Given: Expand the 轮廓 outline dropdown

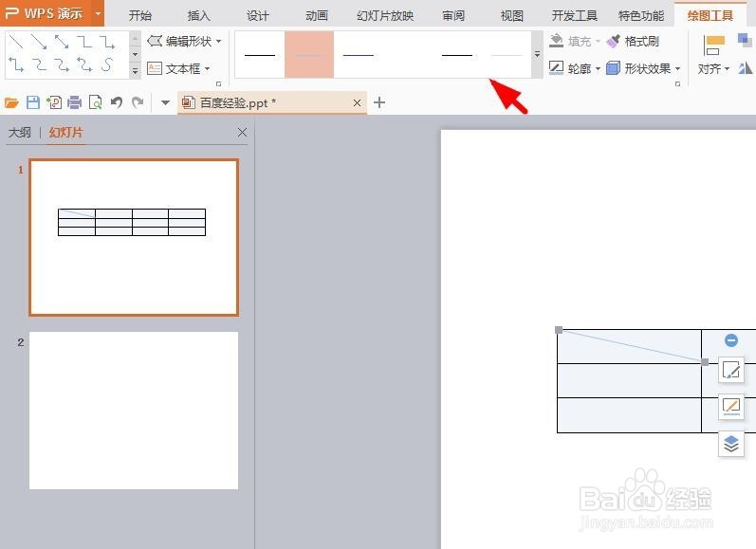Looking at the screenshot, I should [x=599, y=69].
